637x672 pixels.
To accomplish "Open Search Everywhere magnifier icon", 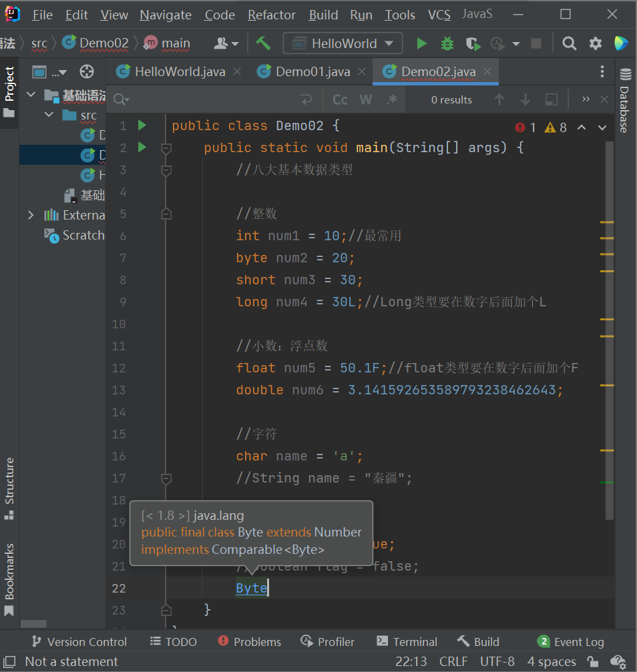I will (x=569, y=43).
